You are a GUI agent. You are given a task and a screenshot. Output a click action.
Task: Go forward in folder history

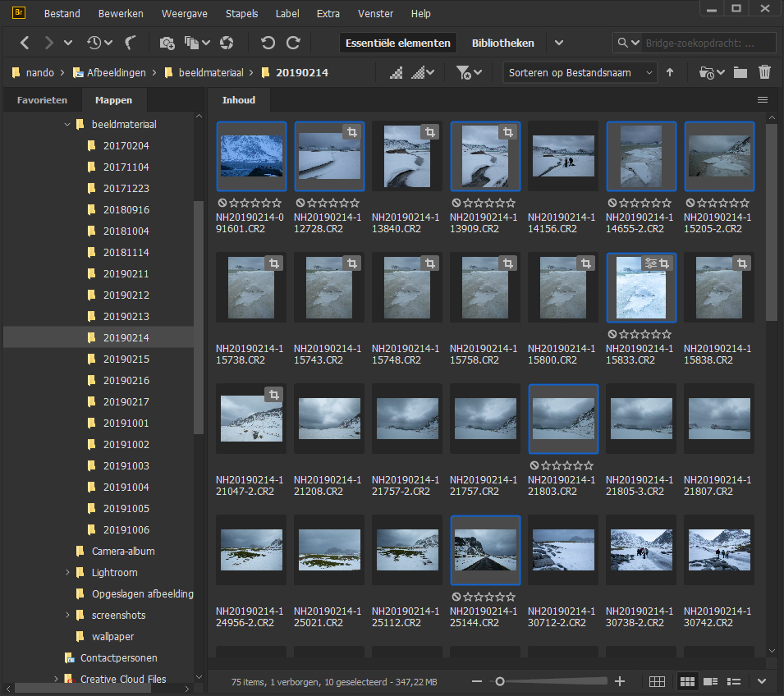click(x=48, y=43)
